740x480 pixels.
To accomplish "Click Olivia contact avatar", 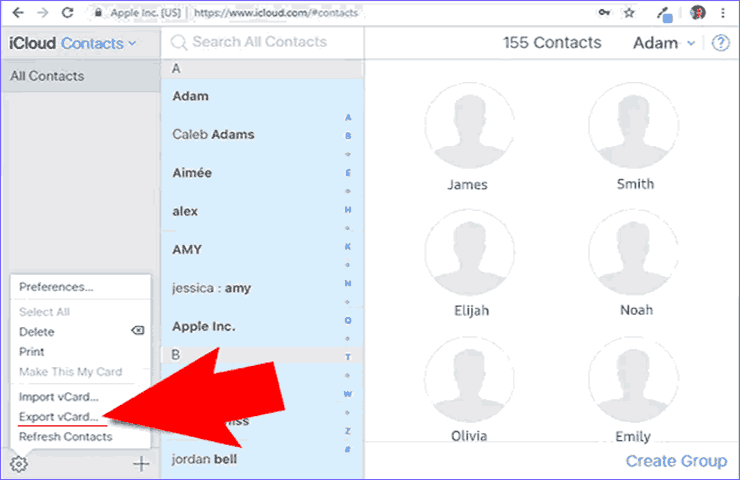I will point(470,379).
